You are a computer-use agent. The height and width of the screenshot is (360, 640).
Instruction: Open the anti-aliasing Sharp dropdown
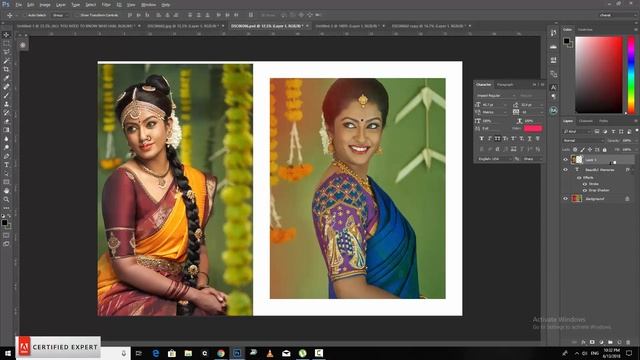[533, 159]
